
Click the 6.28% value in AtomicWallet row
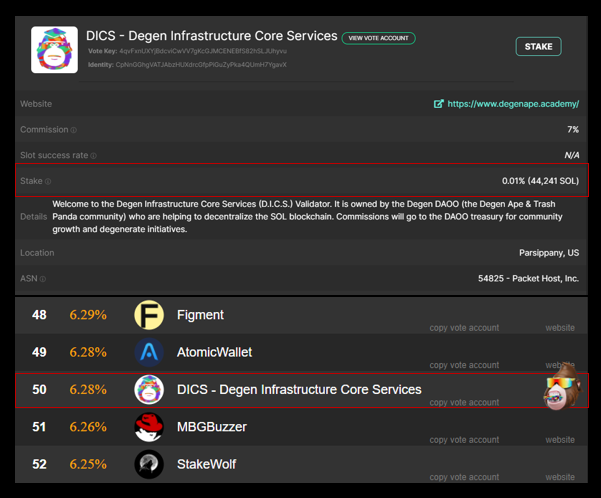[x=88, y=352]
